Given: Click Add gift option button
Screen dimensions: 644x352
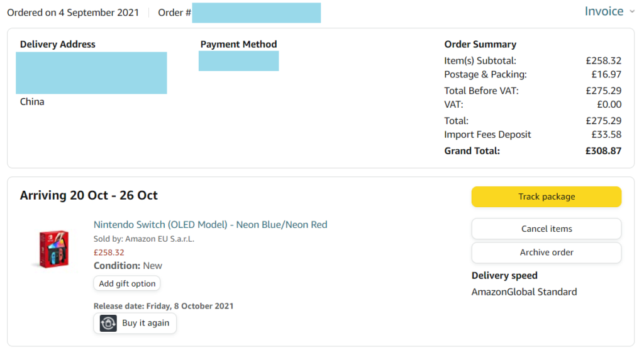Looking at the screenshot, I should (x=127, y=283).
